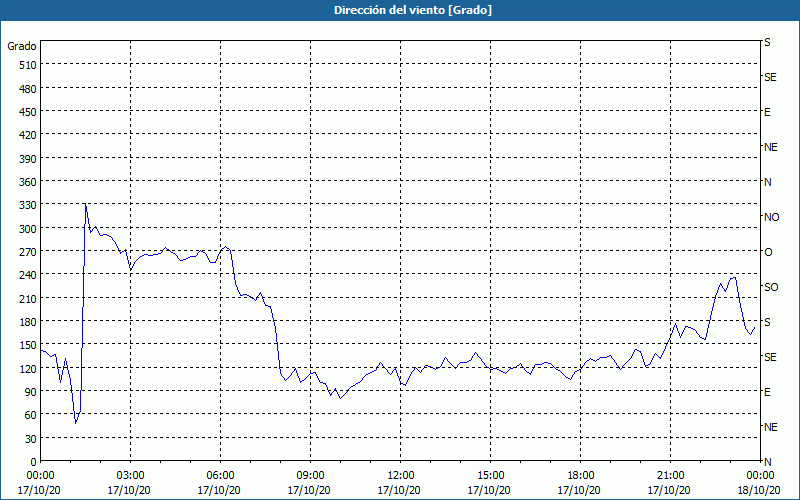
Task: Click the "12:00" time axis label
Action: 401,476
